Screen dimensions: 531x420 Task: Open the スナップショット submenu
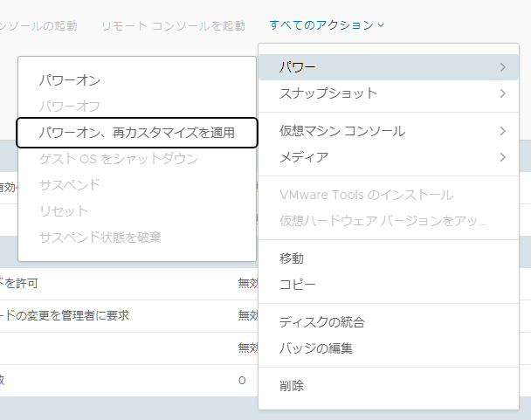click(x=389, y=93)
